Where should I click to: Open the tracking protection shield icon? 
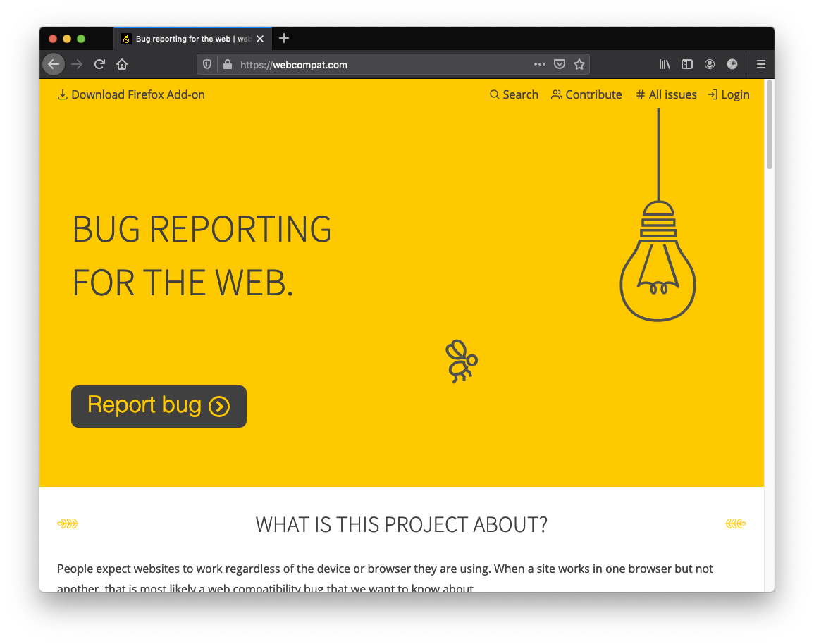click(207, 64)
